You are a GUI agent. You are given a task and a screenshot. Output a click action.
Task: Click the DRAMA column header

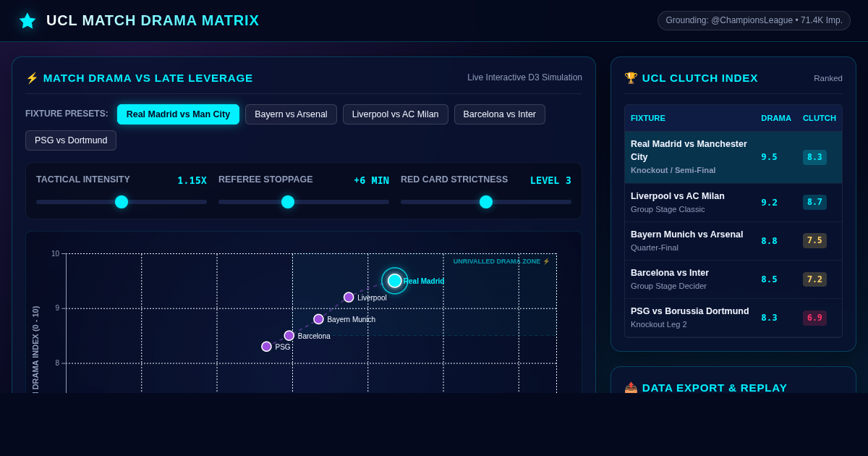(776, 118)
